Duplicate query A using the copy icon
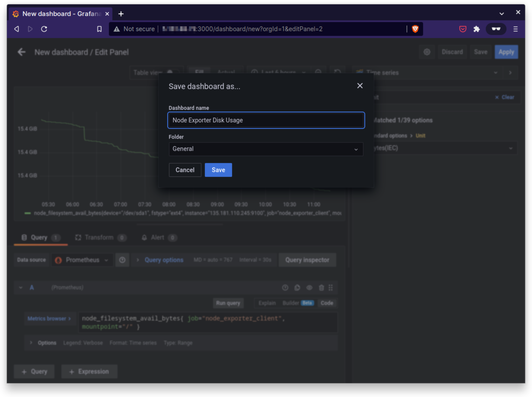Viewport: 532px width, 397px height. tap(297, 288)
